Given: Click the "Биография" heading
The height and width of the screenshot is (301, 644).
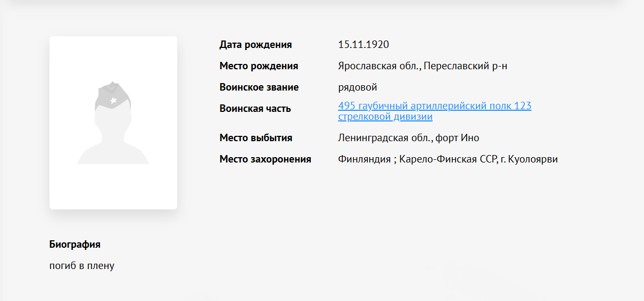Looking at the screenshot, I should (75, 245).
